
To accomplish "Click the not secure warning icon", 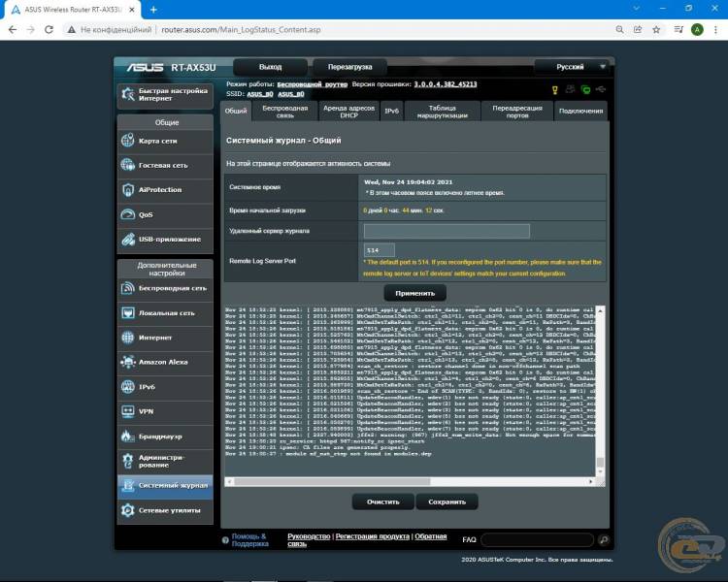I will (x=71, y=30).
